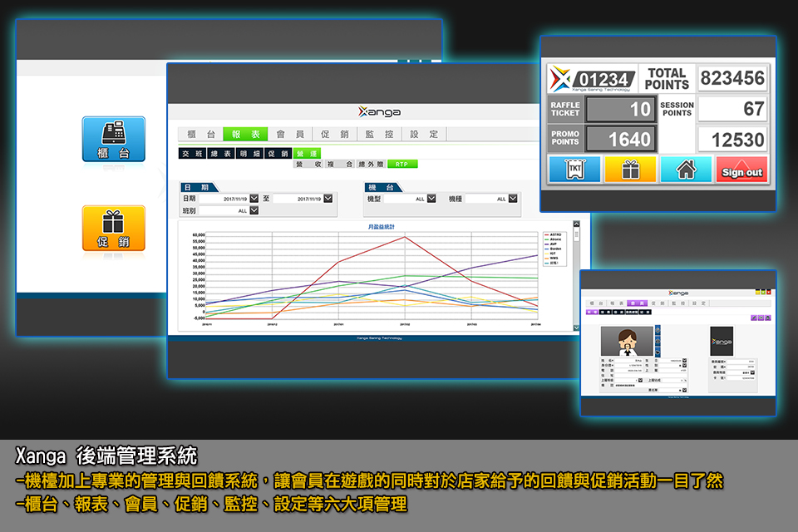The height and width of the screenshot is (532, 798).
Task: Expand the 班別 dropdown
Action: tap(254, 210)
